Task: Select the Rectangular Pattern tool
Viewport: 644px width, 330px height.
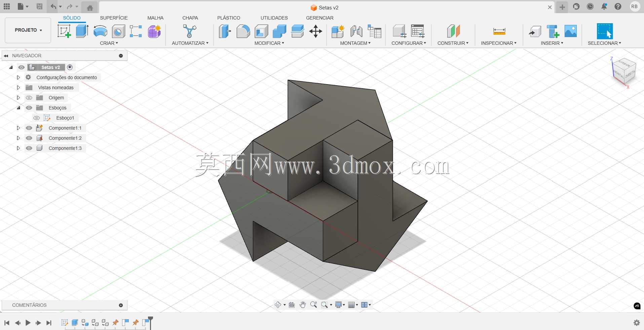Action: [136, 31]
